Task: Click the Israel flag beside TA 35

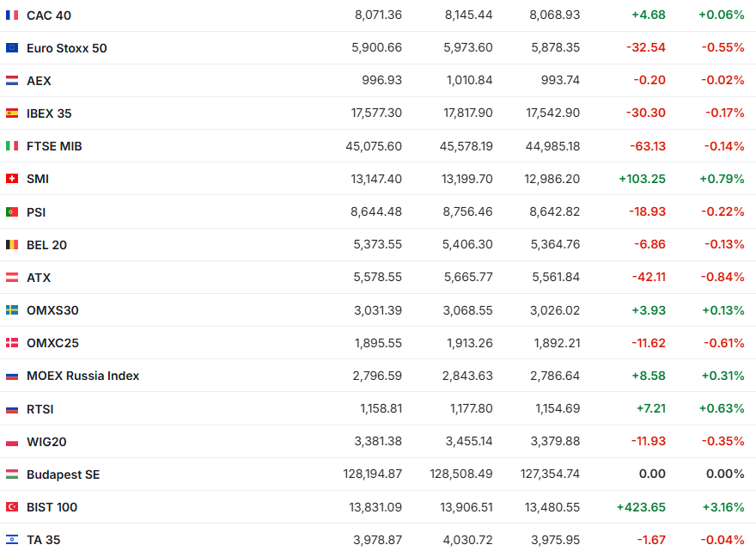Action: click(12, 540)
